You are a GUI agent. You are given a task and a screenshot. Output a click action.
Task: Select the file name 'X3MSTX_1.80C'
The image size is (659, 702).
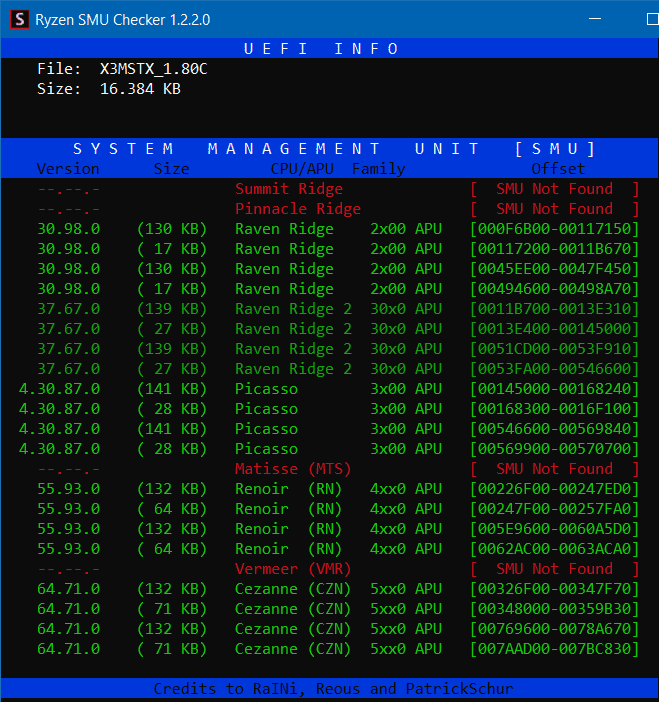click(154, 69)
